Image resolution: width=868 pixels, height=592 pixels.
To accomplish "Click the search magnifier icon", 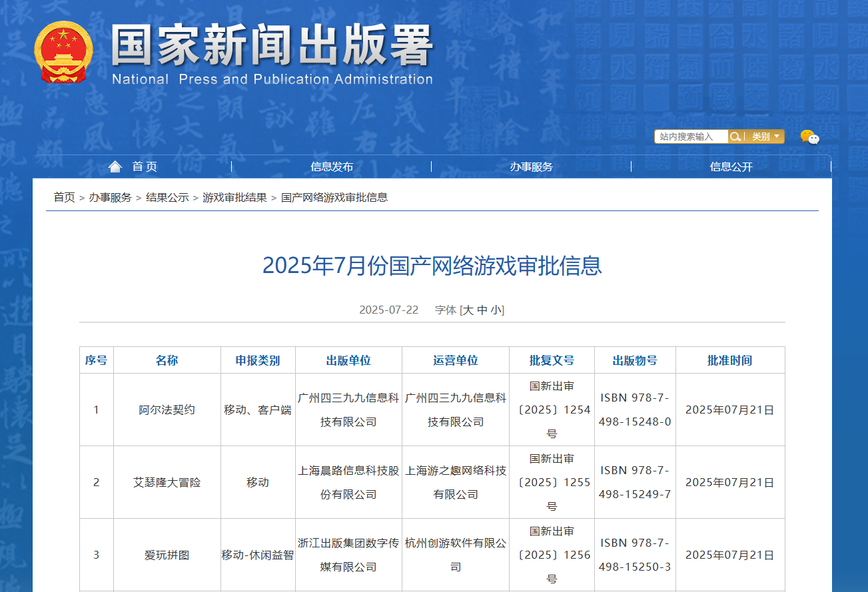I will (x=735, y=137).
